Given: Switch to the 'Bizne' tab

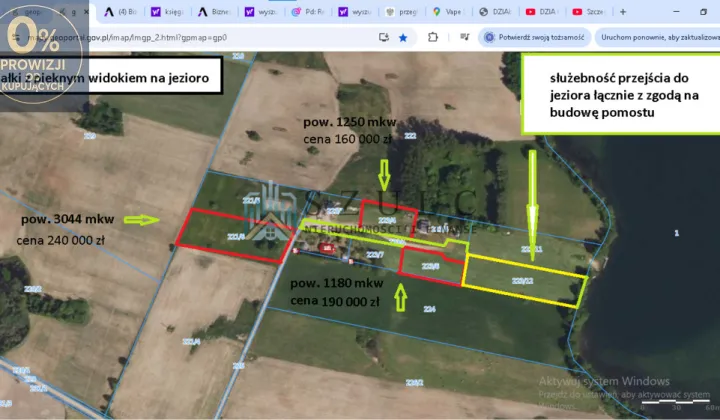Looking at the screenshot, I should click(215, 12).
